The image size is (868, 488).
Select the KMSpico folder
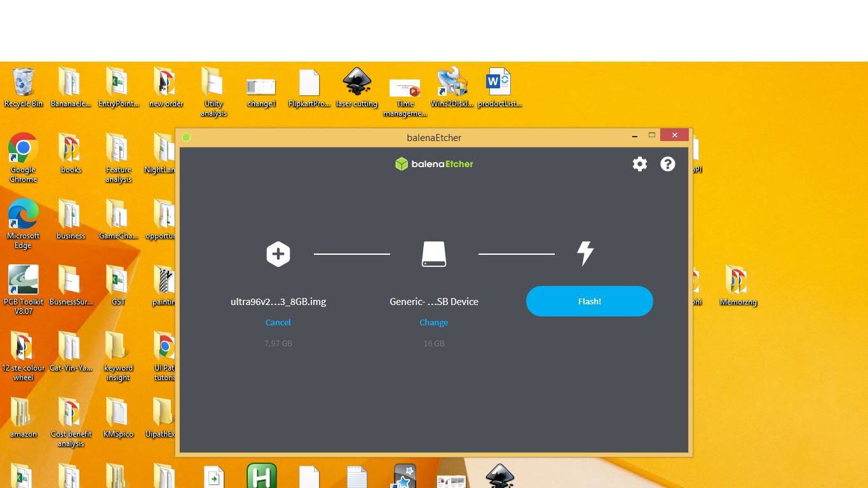click(x=118, y=417)
